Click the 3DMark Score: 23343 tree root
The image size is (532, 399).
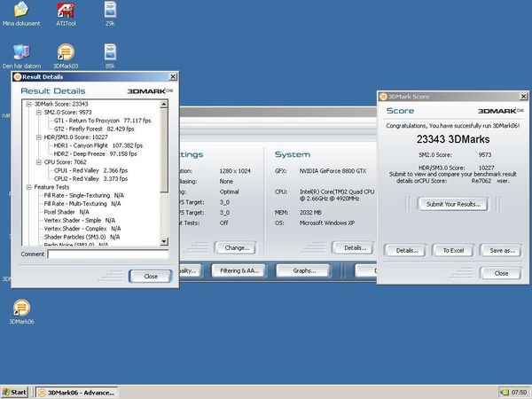pos(61,104)
